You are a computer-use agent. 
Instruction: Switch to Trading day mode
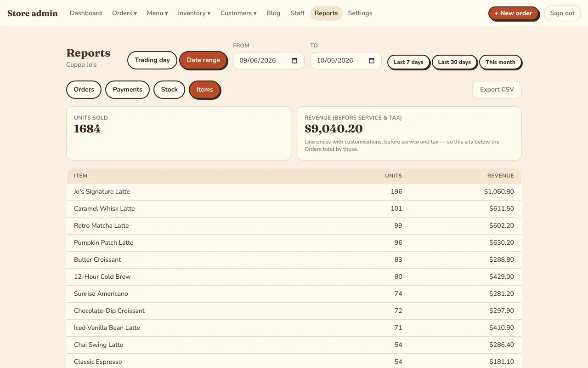pos(152,60)
